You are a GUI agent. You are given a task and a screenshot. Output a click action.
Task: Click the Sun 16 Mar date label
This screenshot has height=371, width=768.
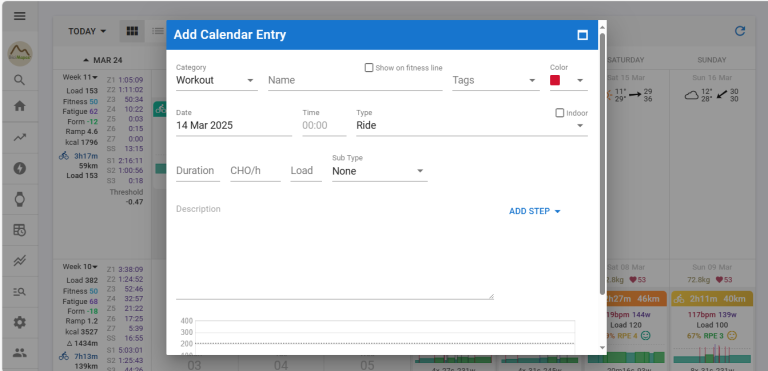(x=712, y=77)
